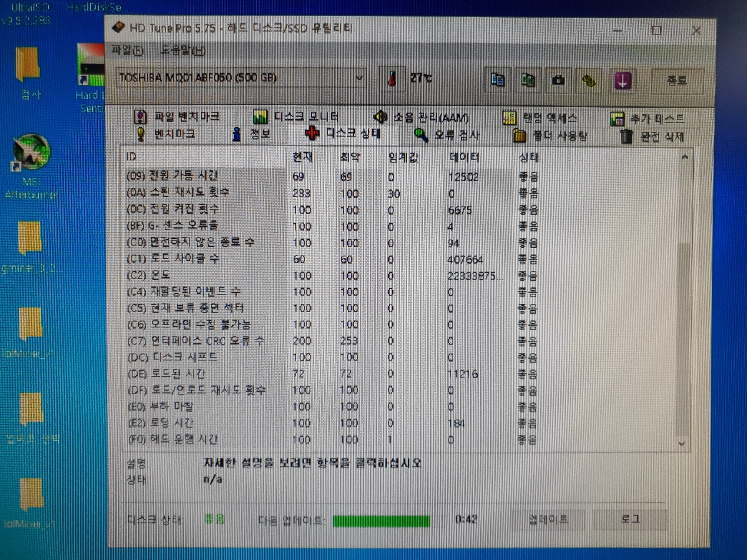Switch to the 디스크 모니터 tab
Viewport: 747px width, 560px height.
click(x=296, y=117)
